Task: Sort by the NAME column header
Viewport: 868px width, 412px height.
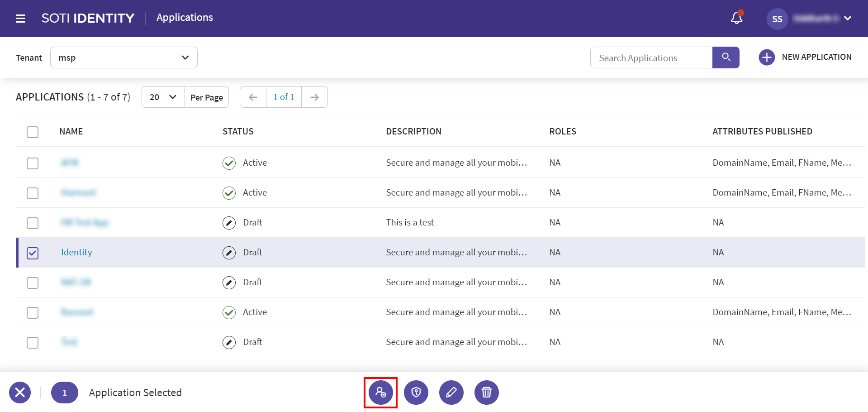Action: [x=71, y=131]
